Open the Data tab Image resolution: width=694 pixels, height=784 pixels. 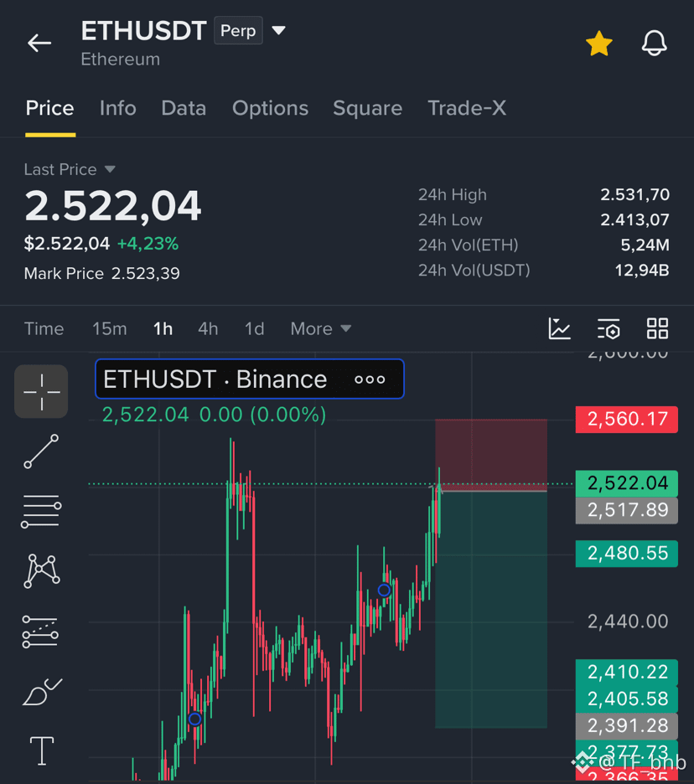pos(184,108)
